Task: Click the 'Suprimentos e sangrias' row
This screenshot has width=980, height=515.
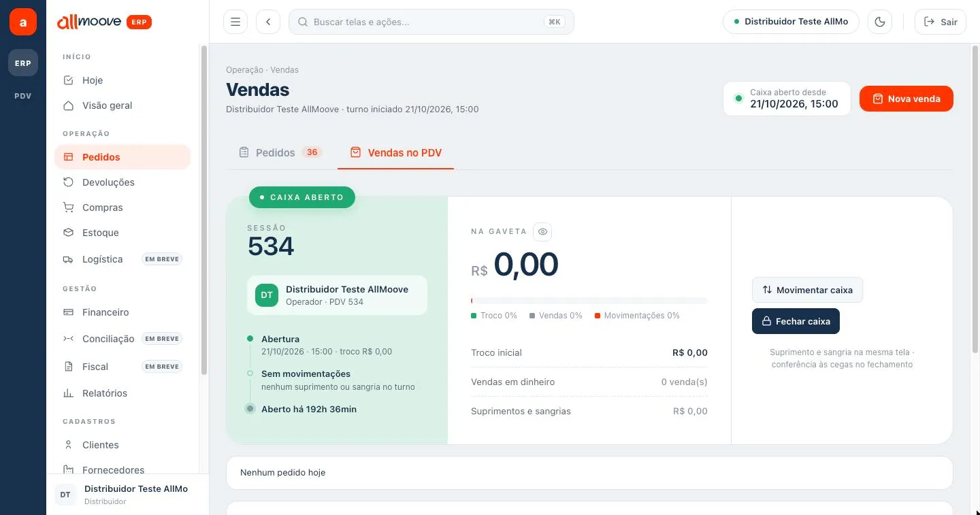Action: [589, 411]
